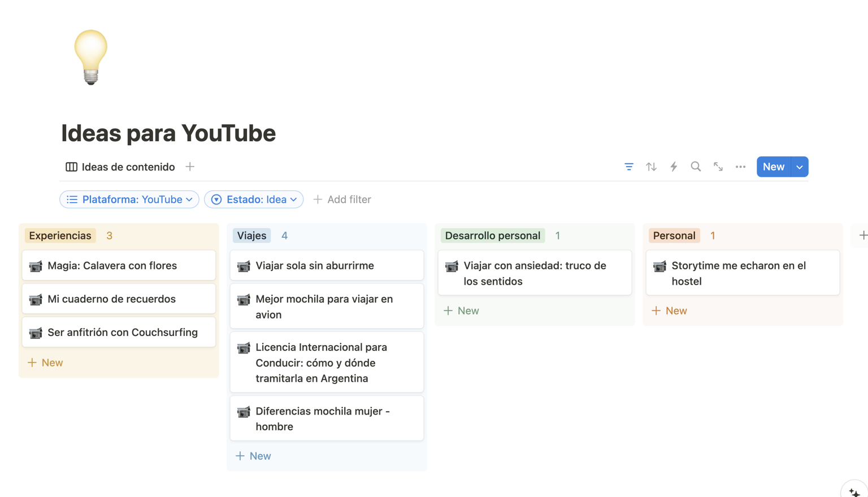Click the Ideas para YouTube page title
This screenshot has height=497, width=868.
pyautogui.click(x=168, y=133)
